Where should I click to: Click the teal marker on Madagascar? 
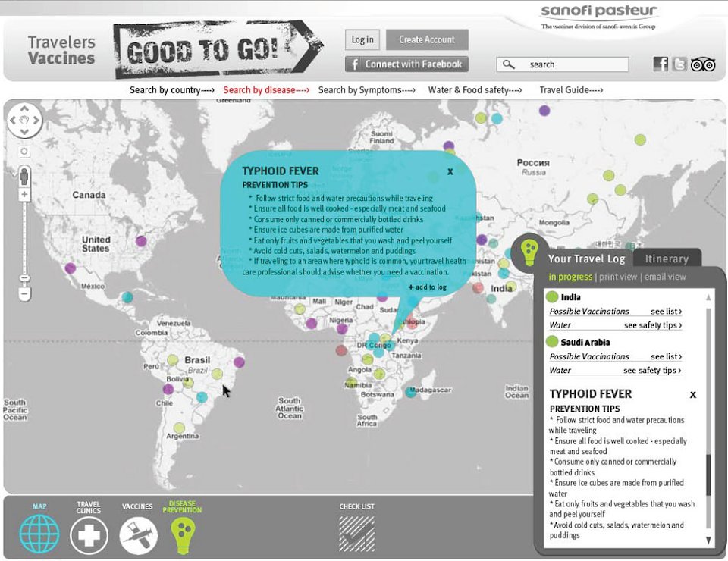pos(410,392)
